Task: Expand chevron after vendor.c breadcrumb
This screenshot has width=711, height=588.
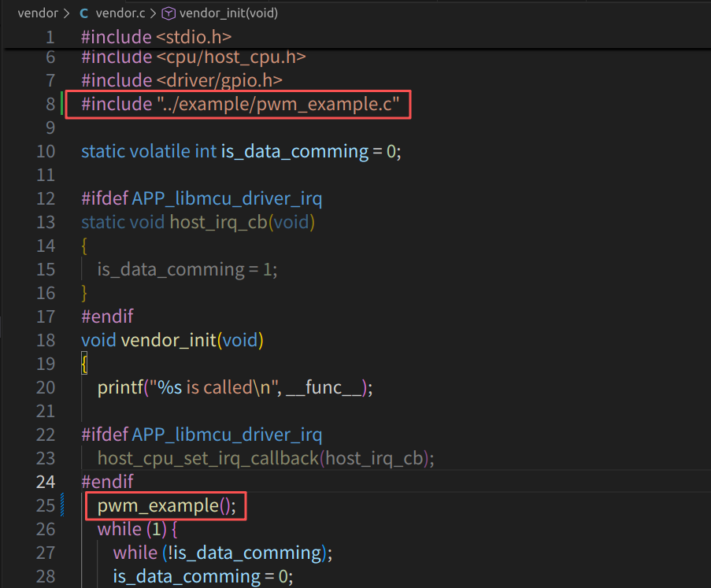Action: (x=153, y=13)
